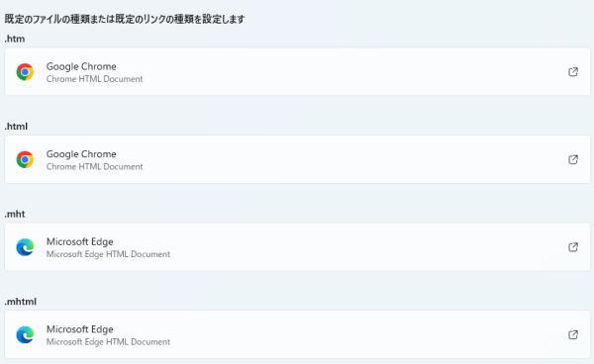Click the Chrome icon in the .htm row
The image size is (594, 364).
[x=25, y=72]
